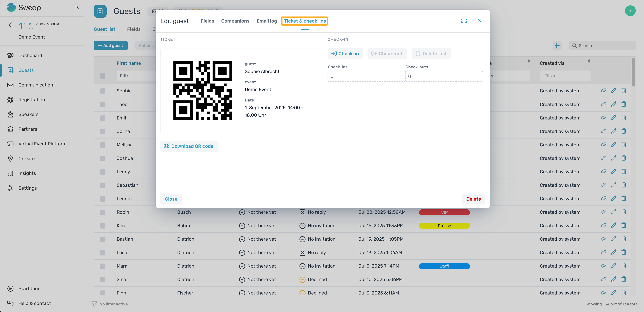The width and height of the screenshot is (644, 312).
Task: Sort arrows on the column left of Created via
Action: coord(528,61)
